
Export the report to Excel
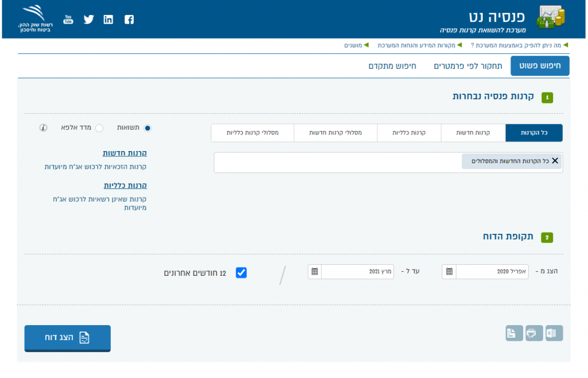click(x=554, y=333)
